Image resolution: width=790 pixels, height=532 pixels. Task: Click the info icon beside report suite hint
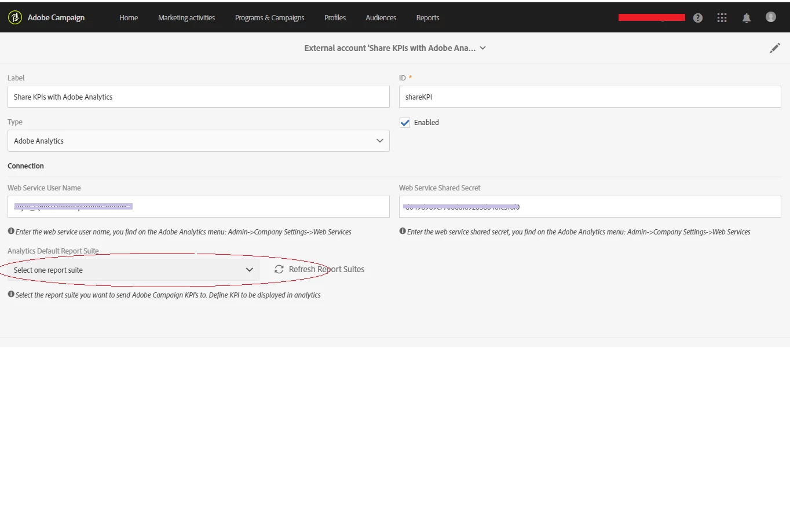pyautogui.click(x=11, y=294)
